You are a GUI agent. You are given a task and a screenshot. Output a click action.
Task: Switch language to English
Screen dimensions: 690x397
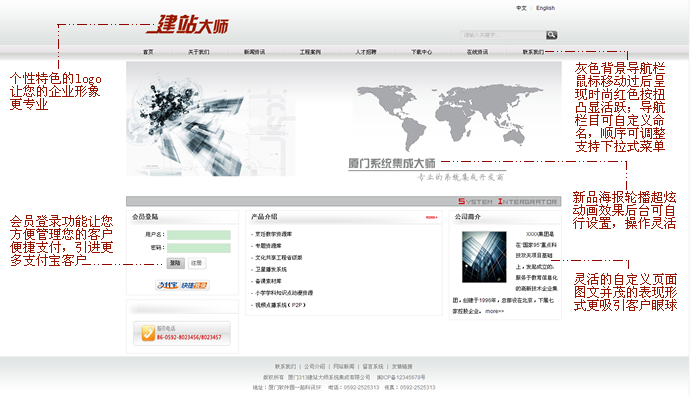(x=545, y=8)
